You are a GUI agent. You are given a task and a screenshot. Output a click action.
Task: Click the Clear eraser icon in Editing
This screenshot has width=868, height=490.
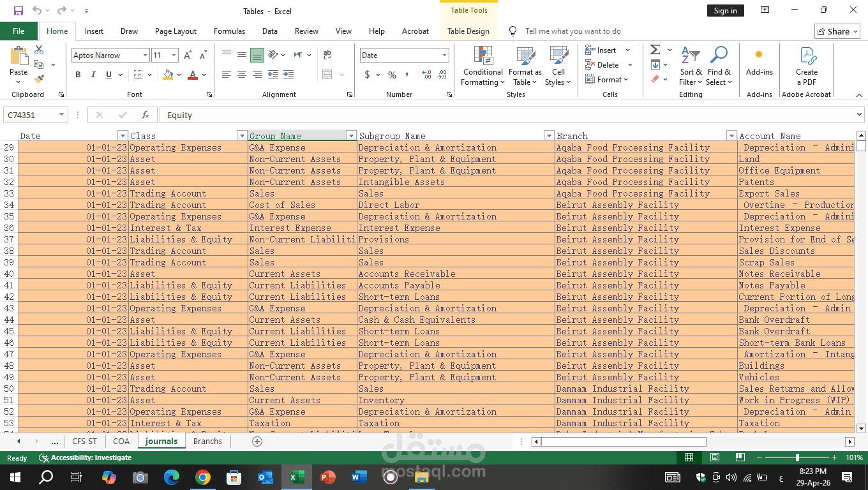point(655,79)
